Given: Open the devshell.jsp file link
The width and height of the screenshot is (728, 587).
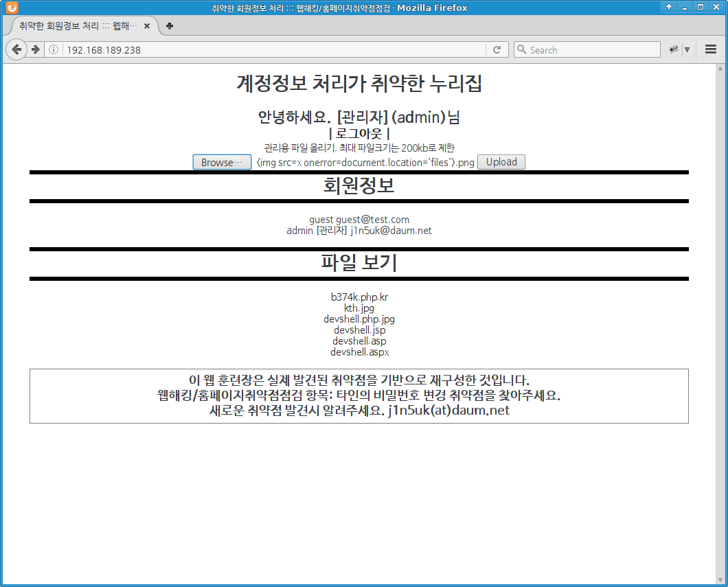Looking at the screenshot, I should point(359,330).
